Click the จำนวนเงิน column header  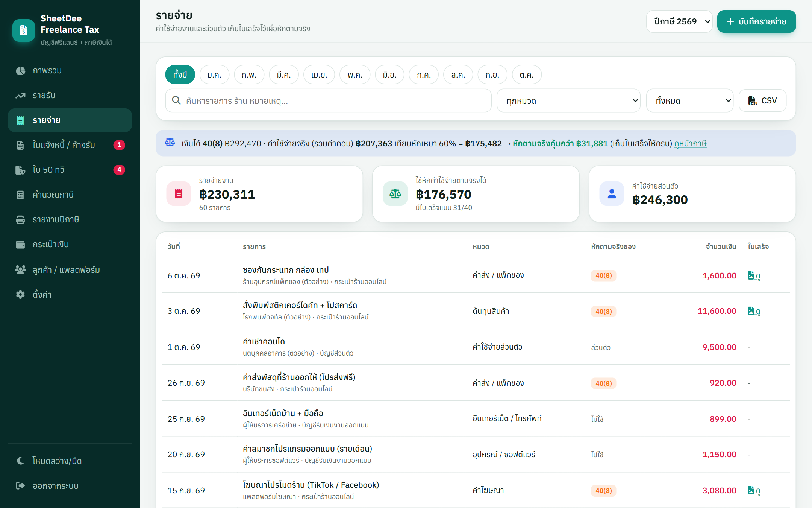[721, 246]
